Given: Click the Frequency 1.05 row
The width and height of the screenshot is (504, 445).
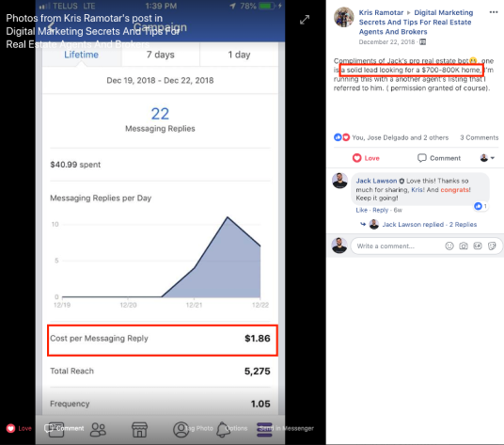Looking at the screenshot, I should point(160,404).
